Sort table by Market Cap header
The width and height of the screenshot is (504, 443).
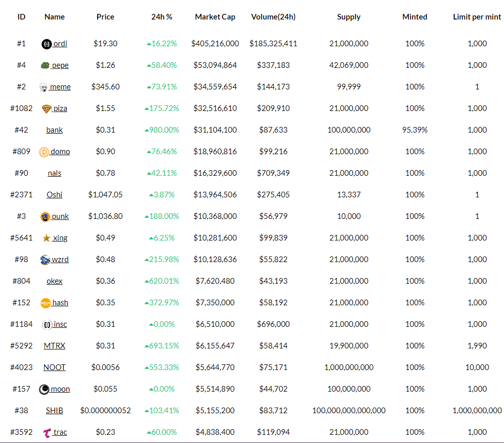click(x=215, y=17)
